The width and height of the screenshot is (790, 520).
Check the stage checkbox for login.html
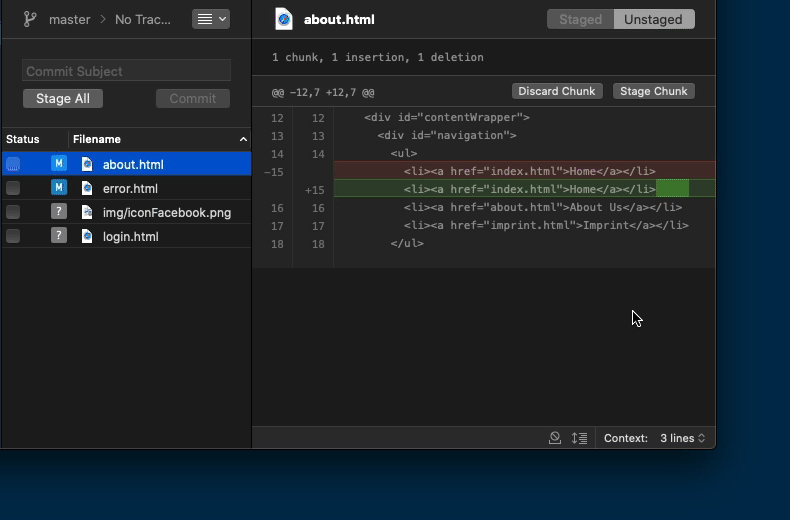coord(13,236)
